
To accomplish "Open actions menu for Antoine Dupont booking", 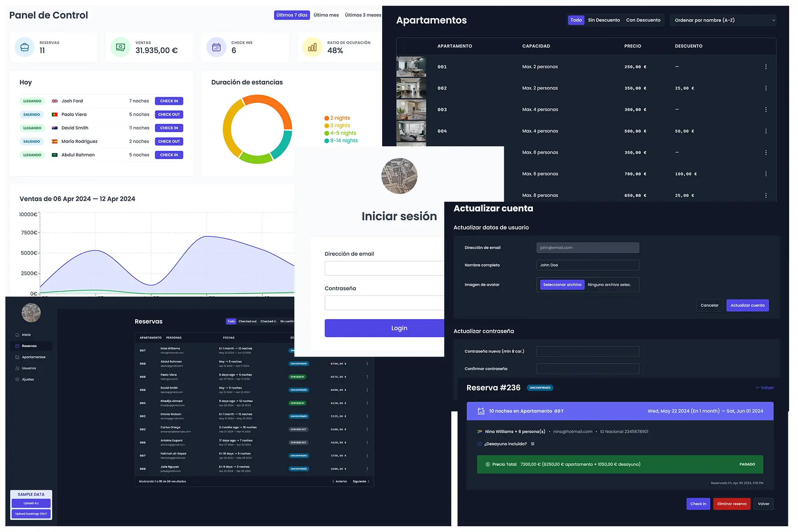I will [367, 442].
